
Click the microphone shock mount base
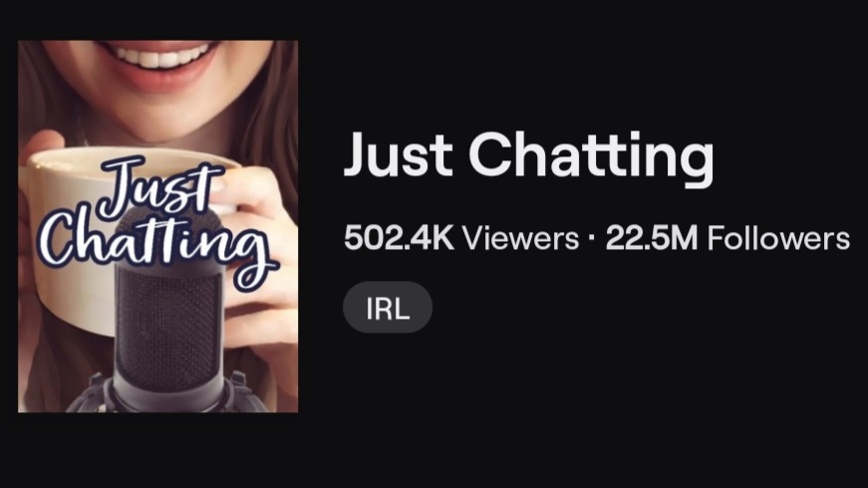click(166, 395)
